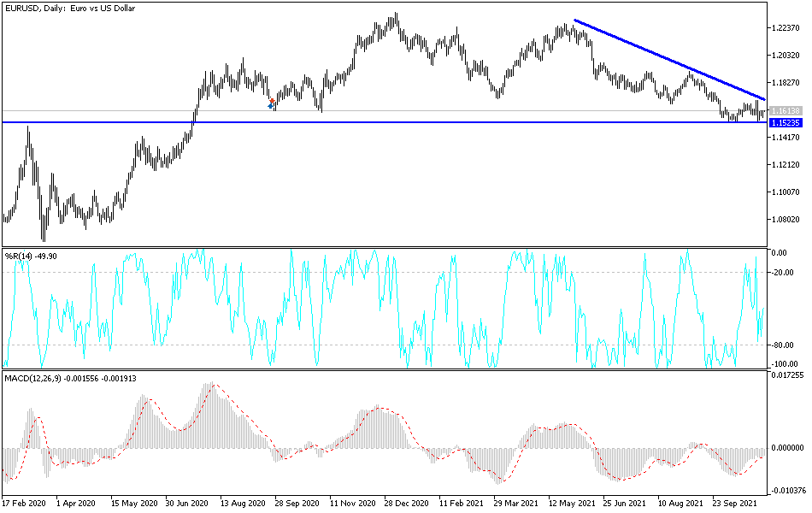Select the blue buy arrow marker on the chart
Image resolution: width=812 pixels, height=513 pixels.
click(270, 105)
